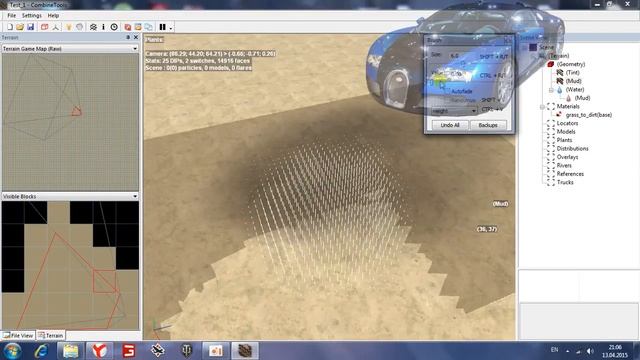640x360 pixels.
Task: Collapse the Materials node expander
Action: pos(542,107)
